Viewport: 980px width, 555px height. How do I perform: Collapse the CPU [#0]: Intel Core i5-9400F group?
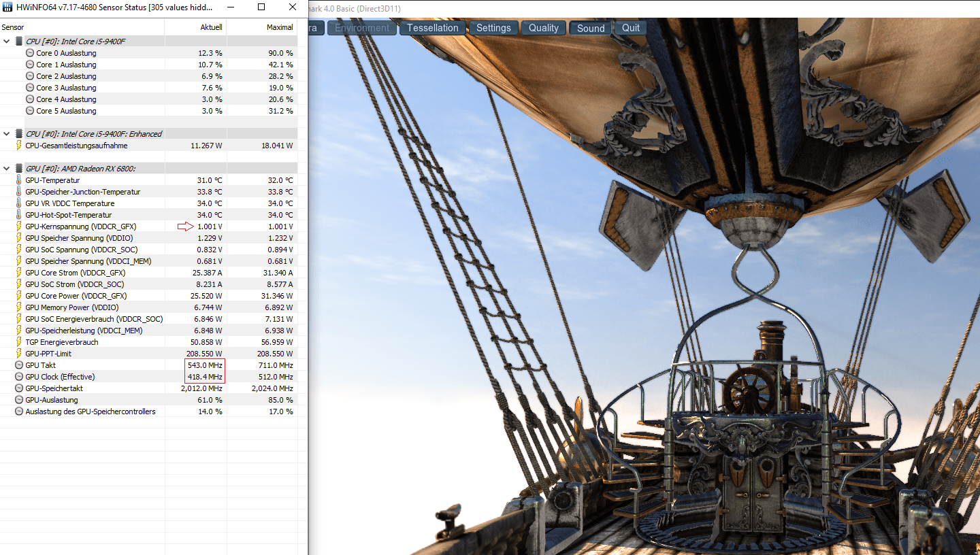click(x=7, y=41)
